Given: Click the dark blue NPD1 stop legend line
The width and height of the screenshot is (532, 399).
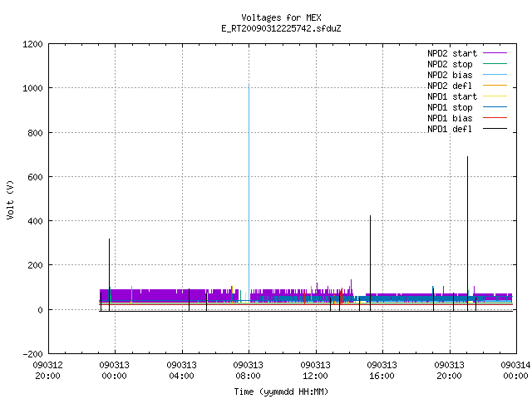Looking at the screenshot, I should 495,107.
